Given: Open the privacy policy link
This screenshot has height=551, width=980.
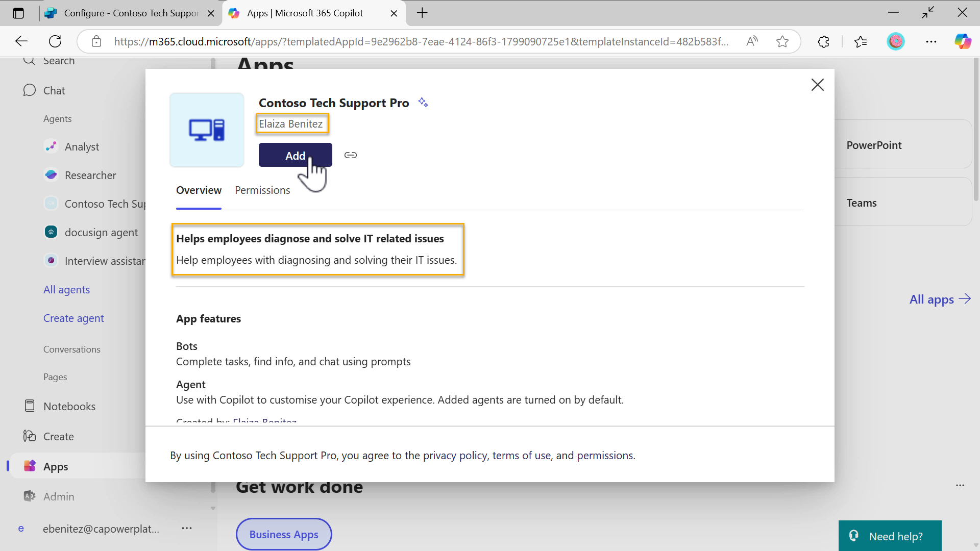Looking at the screenshot, I should (x=455, y=456).
